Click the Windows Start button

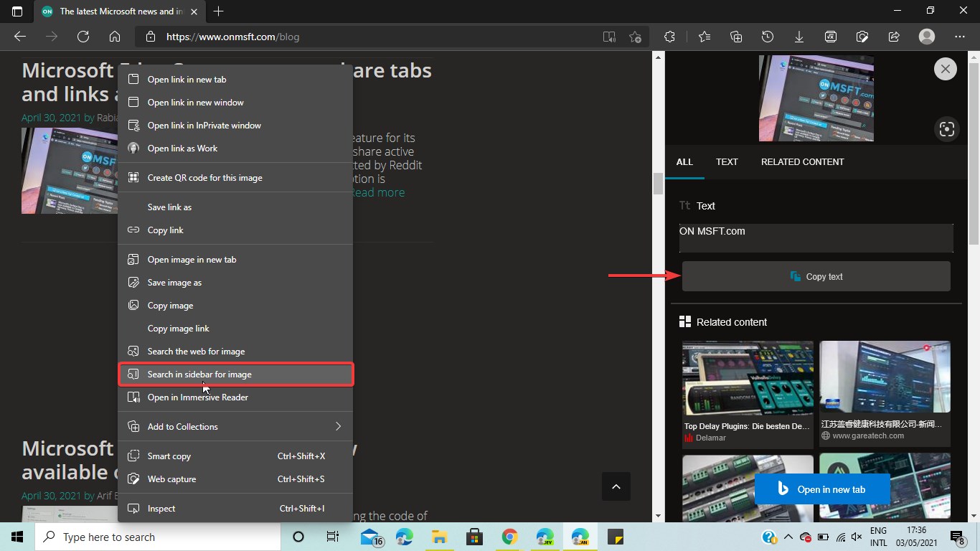[x=17, y=537]
